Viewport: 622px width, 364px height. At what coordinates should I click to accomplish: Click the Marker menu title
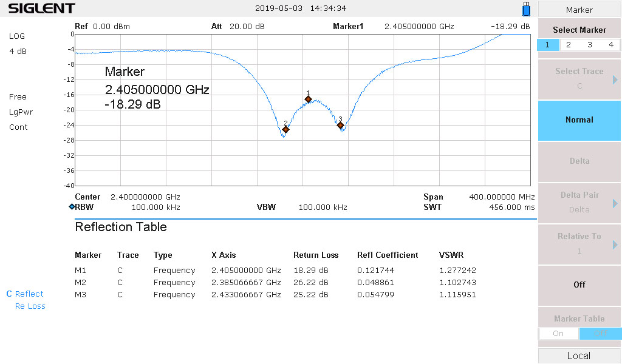579,10
